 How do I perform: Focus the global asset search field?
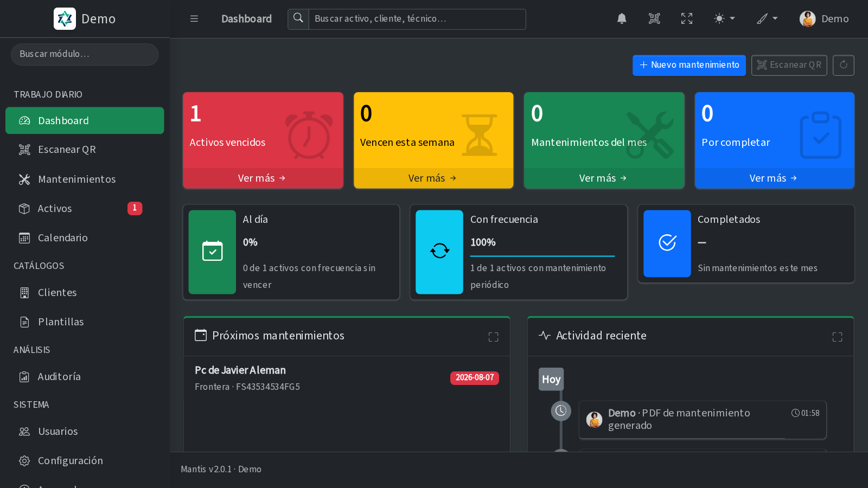pos(417,19)
